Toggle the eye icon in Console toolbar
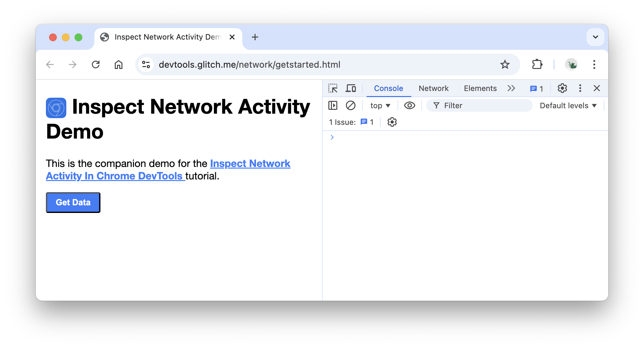This screenshot has width=644, height=348. pyautogui.click(x=409, y=105)
